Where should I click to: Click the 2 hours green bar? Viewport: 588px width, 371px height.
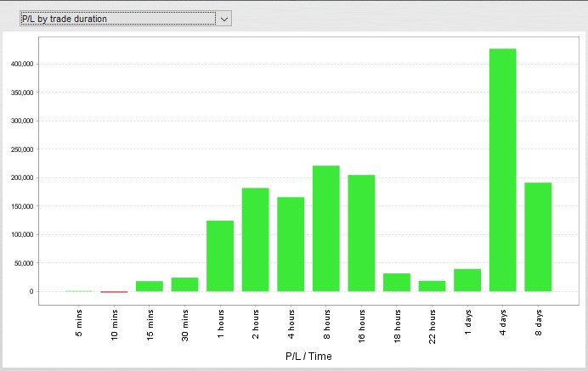(x=256, y=240)
